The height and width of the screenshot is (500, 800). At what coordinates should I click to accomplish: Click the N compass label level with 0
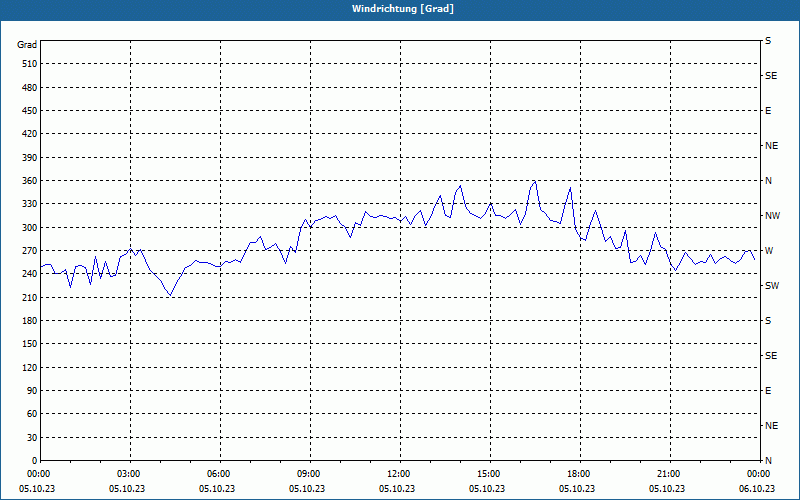pyautogui.click(x=768, y=460)
